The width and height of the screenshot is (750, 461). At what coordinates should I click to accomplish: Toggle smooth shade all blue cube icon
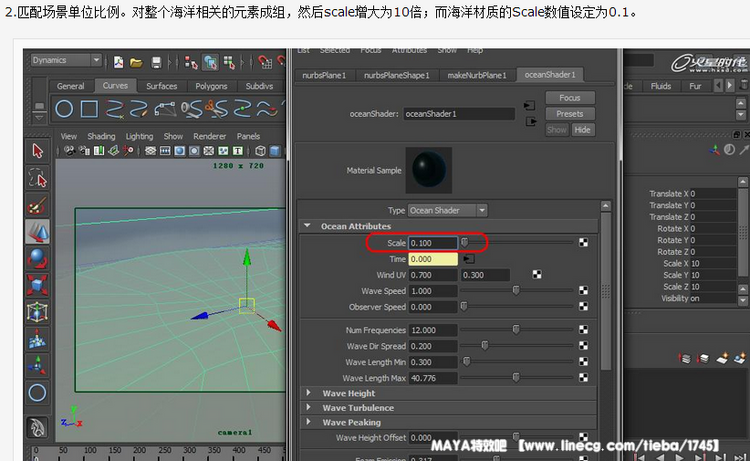point(275,151)
